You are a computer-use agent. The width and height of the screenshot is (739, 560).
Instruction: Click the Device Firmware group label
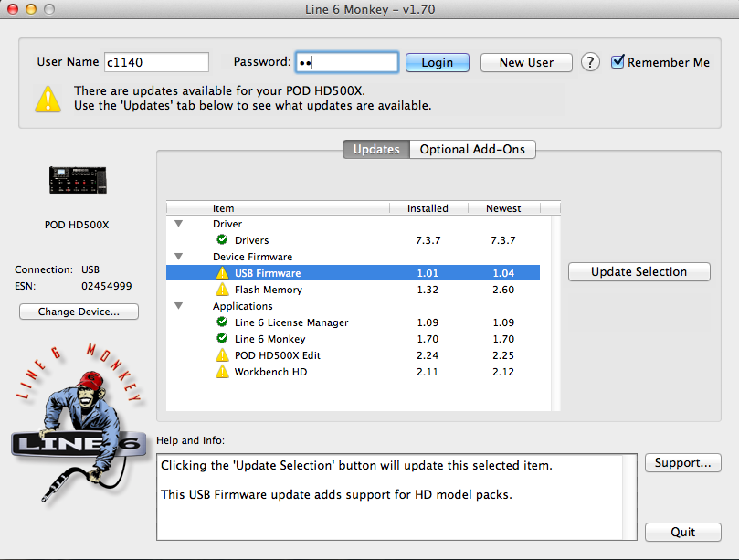click(253, 257)
